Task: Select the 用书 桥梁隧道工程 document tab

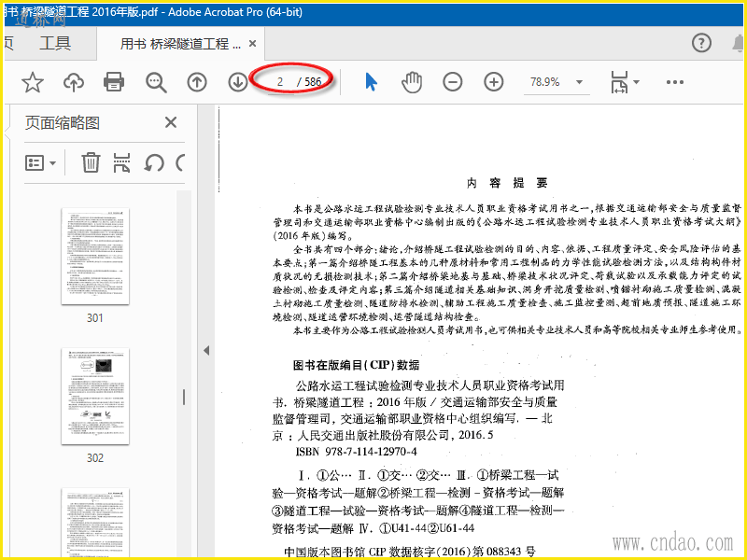Action: [180, 44]
